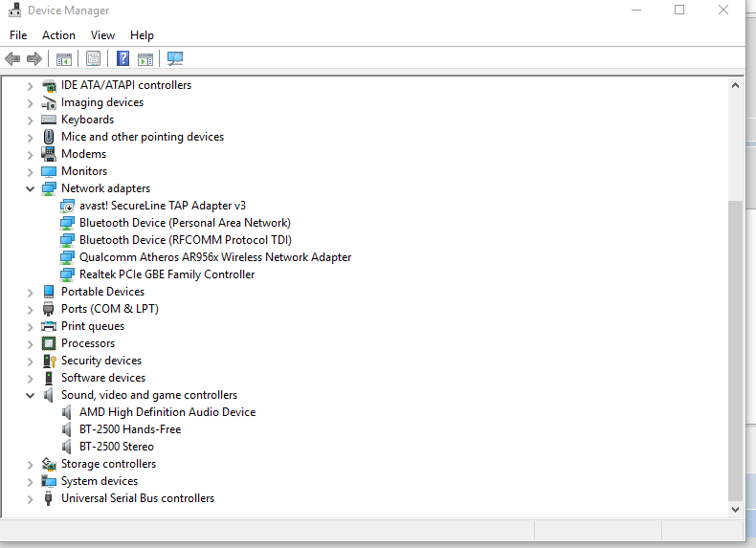Screen dimensions: 756x548
Task: Click the IDE ATA/ATAPI controllers icon
Action: (49, 85)
